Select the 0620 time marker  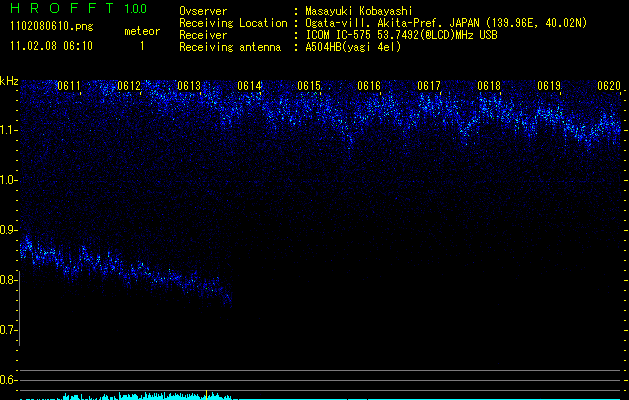(x=609, y=86)
